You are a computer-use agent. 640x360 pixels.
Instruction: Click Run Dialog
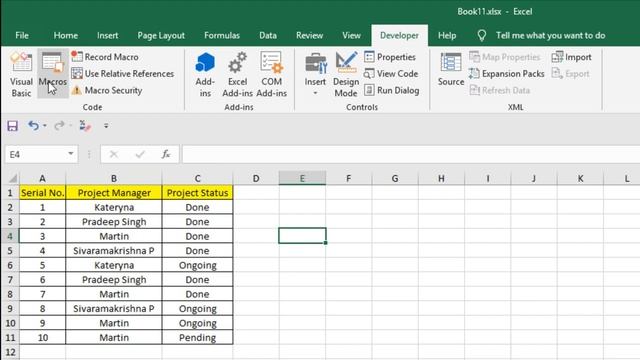[392, 90]
